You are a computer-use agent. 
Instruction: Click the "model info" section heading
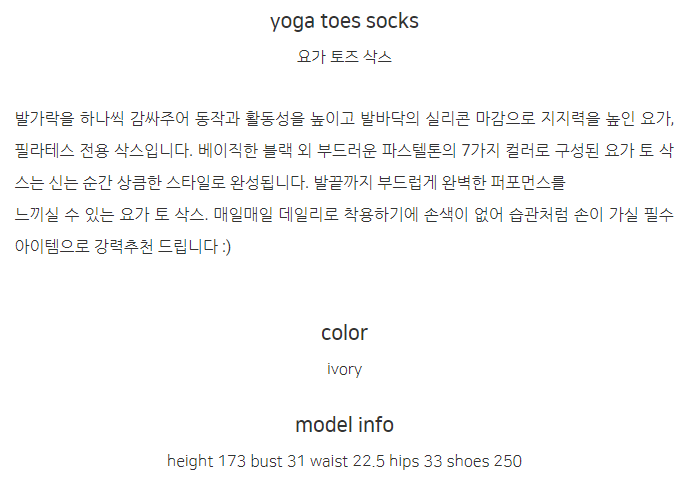pos(344,425)
